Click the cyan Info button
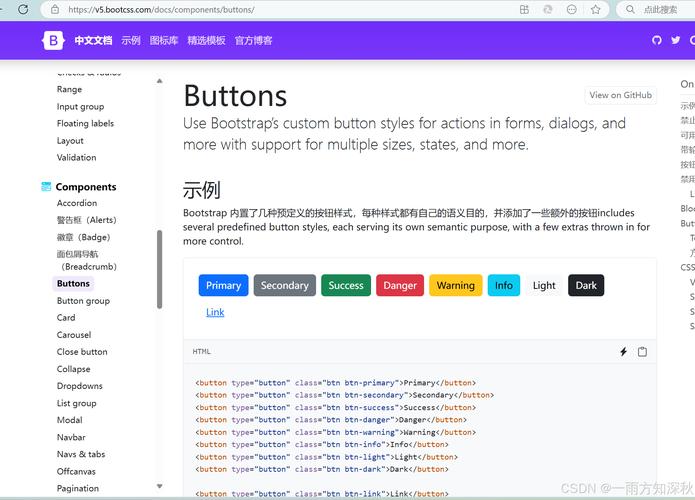 (x=504, y=285)
